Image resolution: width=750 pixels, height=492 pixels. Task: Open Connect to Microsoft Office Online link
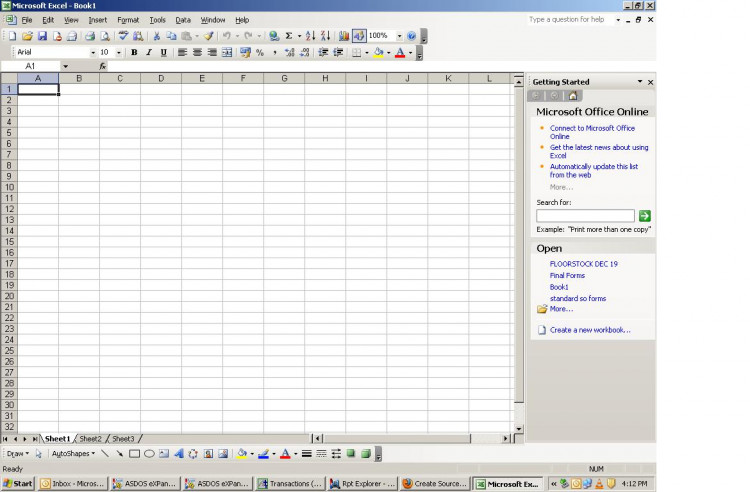tap(592, 132)
